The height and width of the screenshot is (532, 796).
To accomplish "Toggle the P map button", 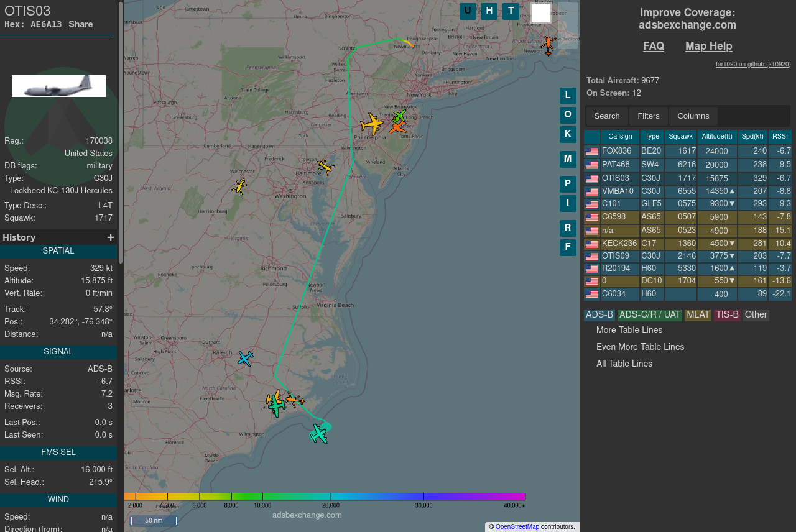I will click(568, 184).
